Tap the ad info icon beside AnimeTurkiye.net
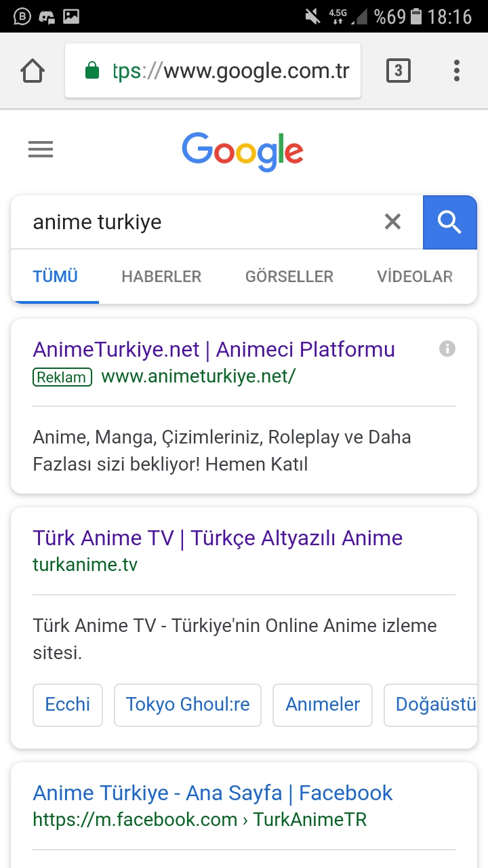The image size is (488, 868). coord(447,349)
